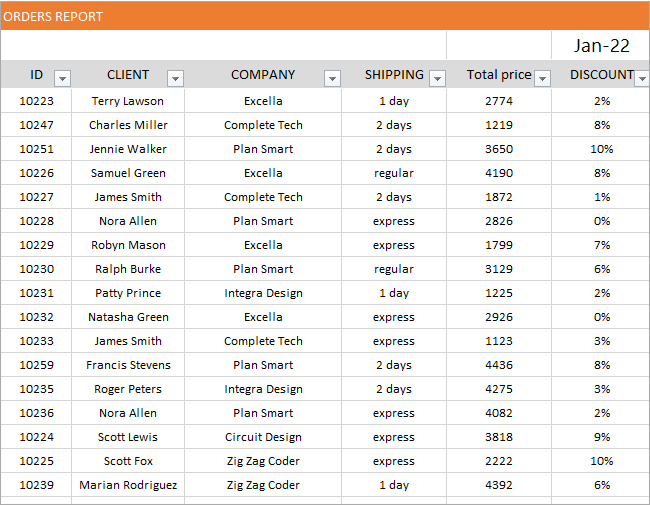Select Samuel Green's regular shipping cell

coord(394,173)
